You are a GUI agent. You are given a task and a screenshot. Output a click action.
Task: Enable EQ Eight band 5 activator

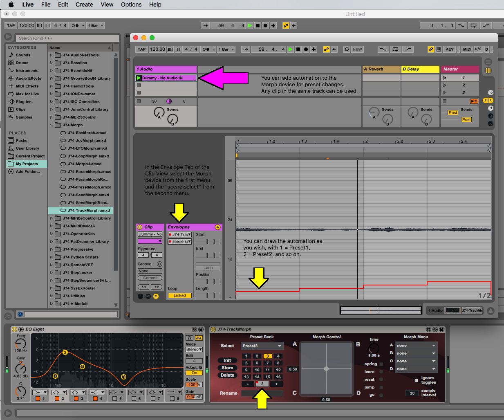(x=115, y=398)
